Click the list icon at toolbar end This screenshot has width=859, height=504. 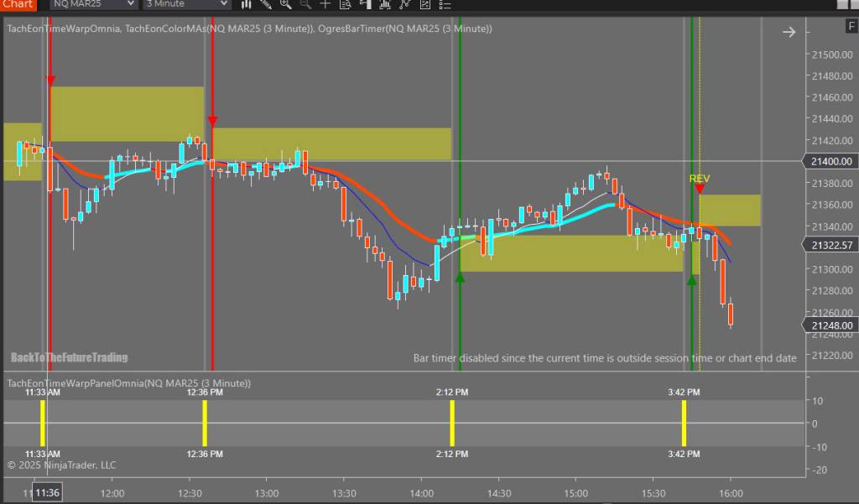(445, 4)
